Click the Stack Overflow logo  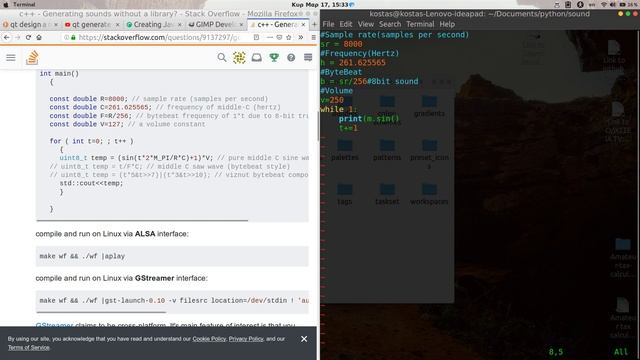click(32, 58)
